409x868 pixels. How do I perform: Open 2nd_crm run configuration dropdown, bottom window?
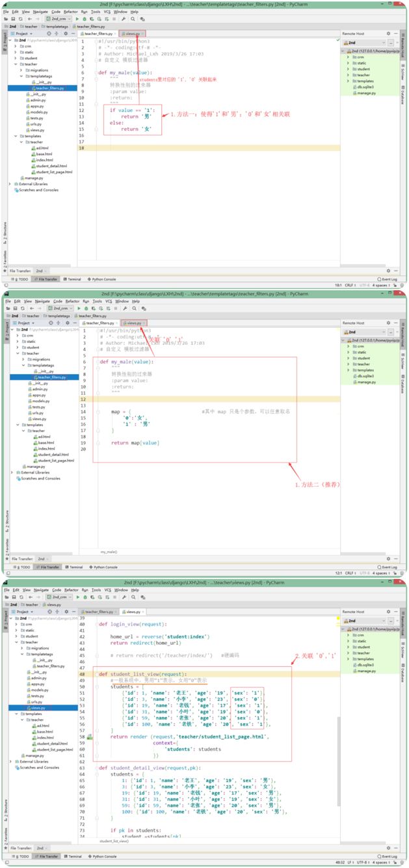tap(59, 596)
